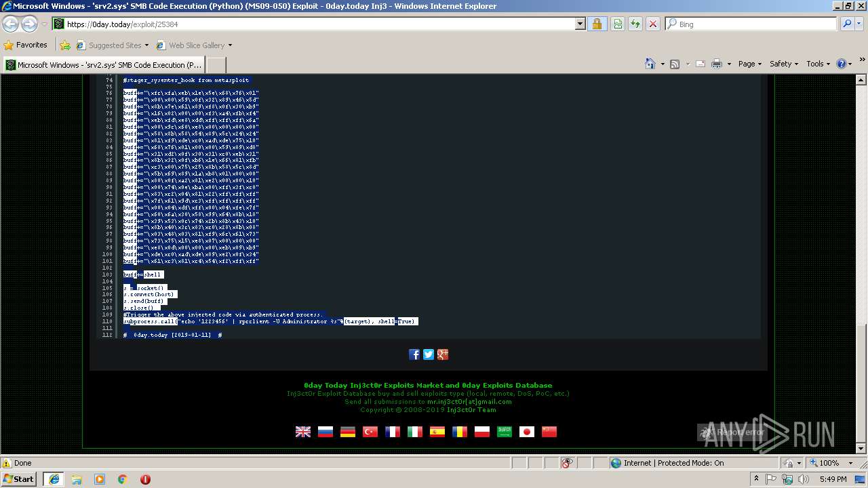Viewport: 868px width, 488px height.
Task: Print the page with the printer icon
Action: pyautogui.click(x=717, y=64)
